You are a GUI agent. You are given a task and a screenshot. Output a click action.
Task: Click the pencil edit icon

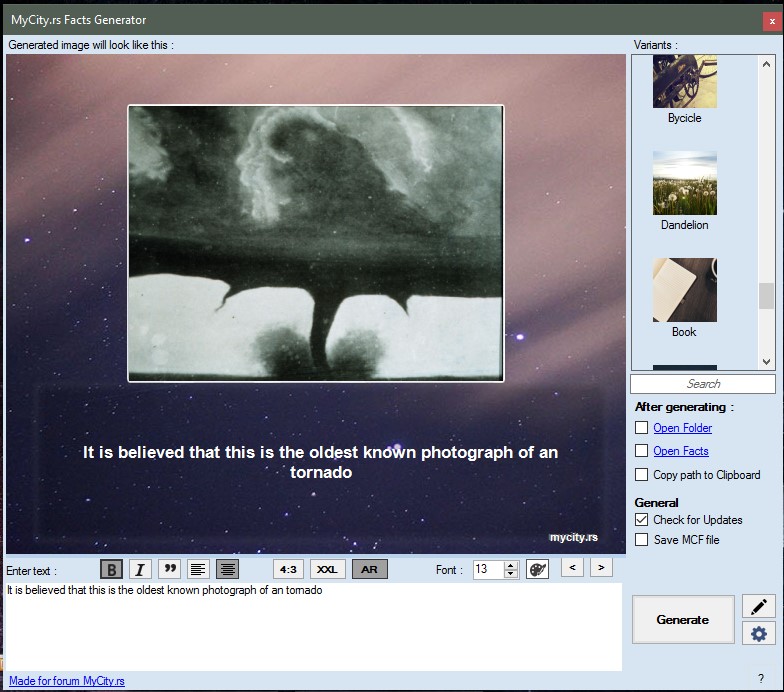tap(759, 606)
